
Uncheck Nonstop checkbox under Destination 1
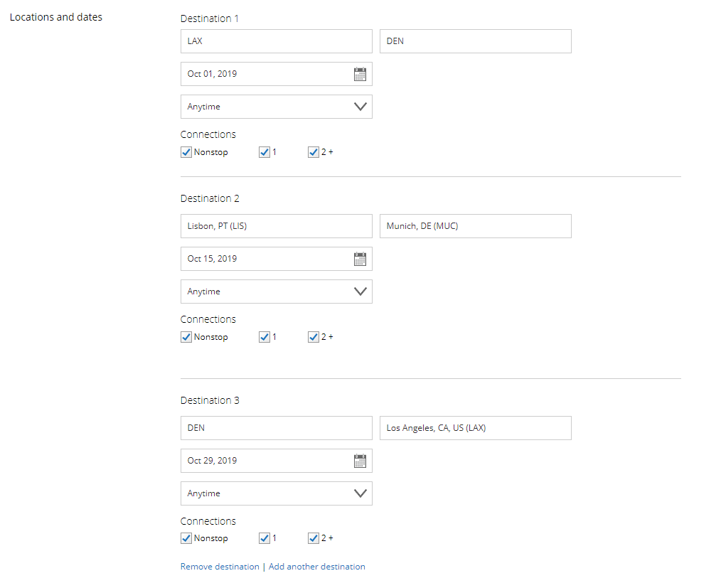[x=186, y=152]
